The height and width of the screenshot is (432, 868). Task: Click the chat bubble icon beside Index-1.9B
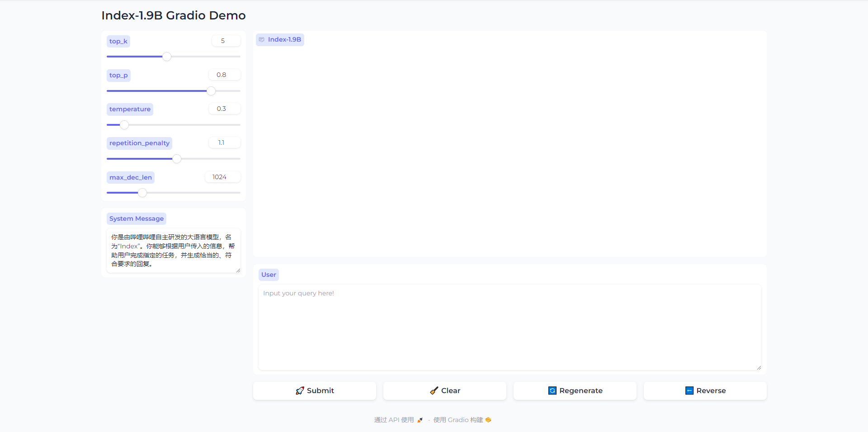click(261, 40)
